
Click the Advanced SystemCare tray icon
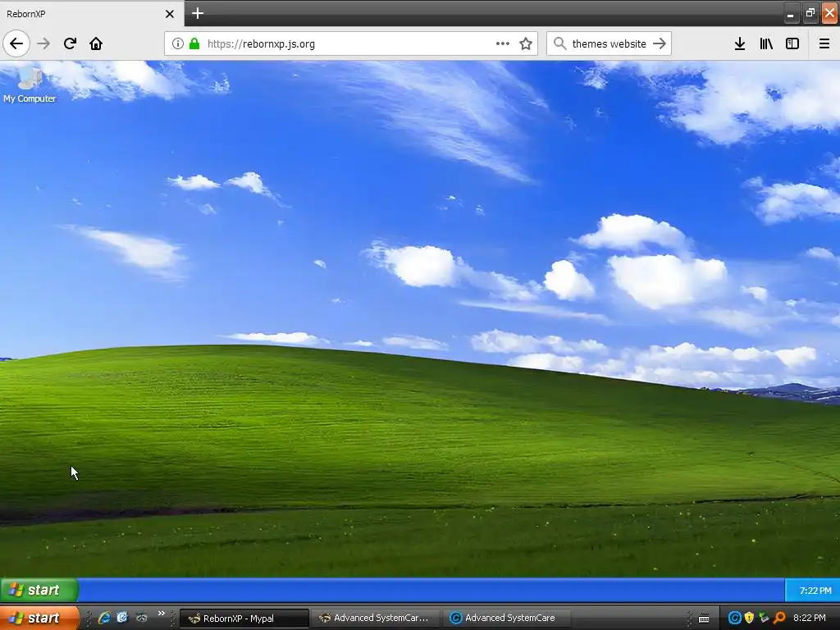pyautogui.click(x=734, y=619)
